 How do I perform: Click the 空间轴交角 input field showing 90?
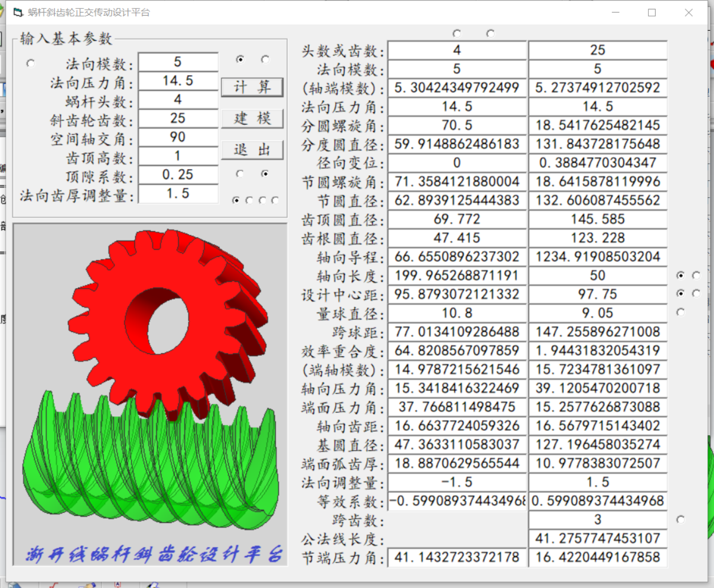tap(178, 137)
